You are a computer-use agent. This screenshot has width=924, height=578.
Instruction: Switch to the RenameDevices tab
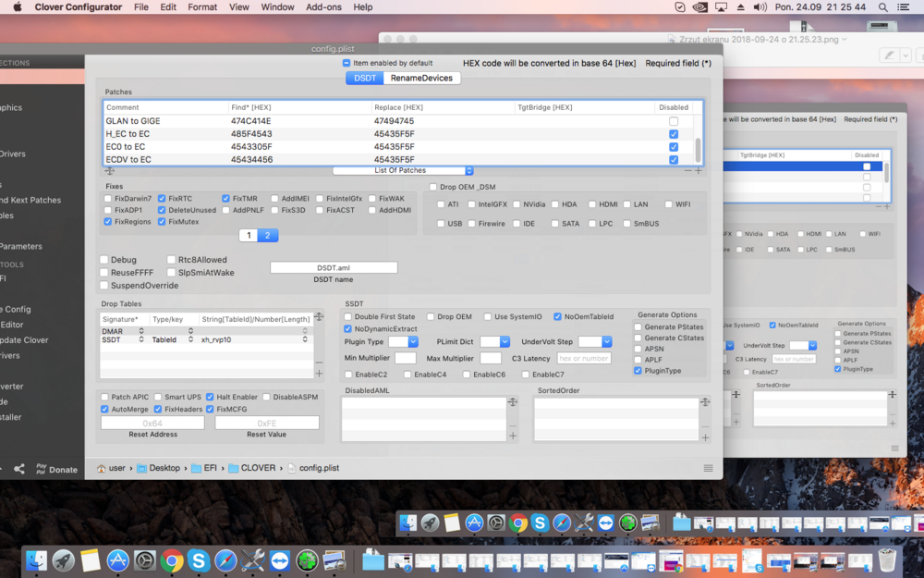click(421, 78)
